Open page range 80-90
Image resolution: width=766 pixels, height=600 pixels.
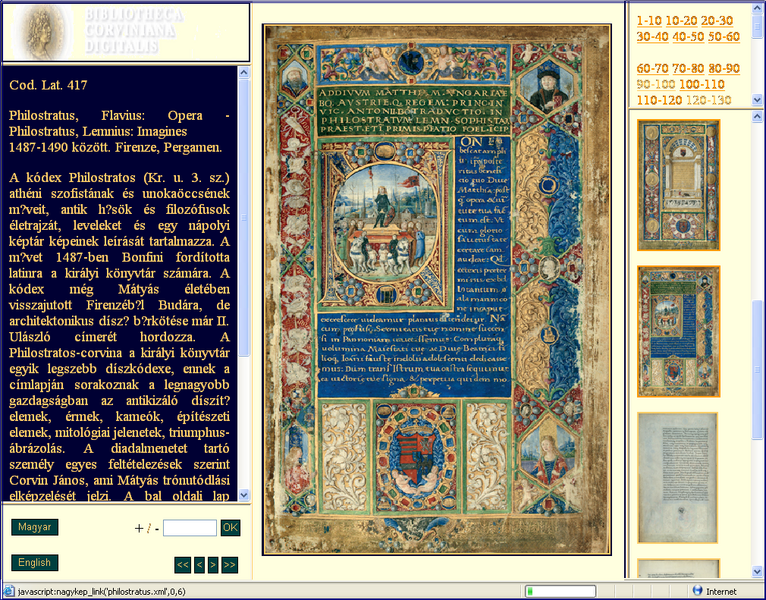click(724, 69)
